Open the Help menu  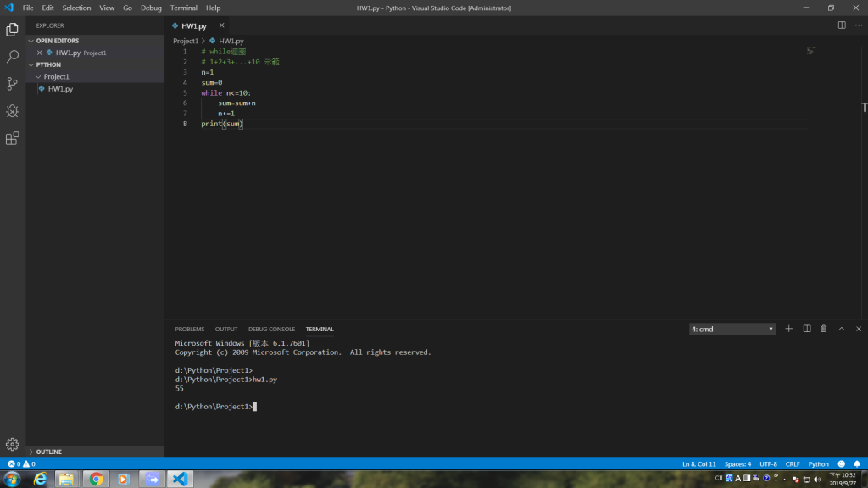(213, 8)
